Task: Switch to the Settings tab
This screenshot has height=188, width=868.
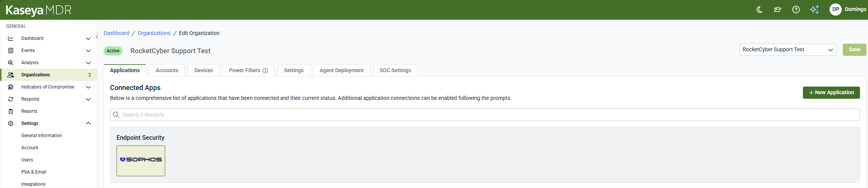Action: click(x=294, y=70)
